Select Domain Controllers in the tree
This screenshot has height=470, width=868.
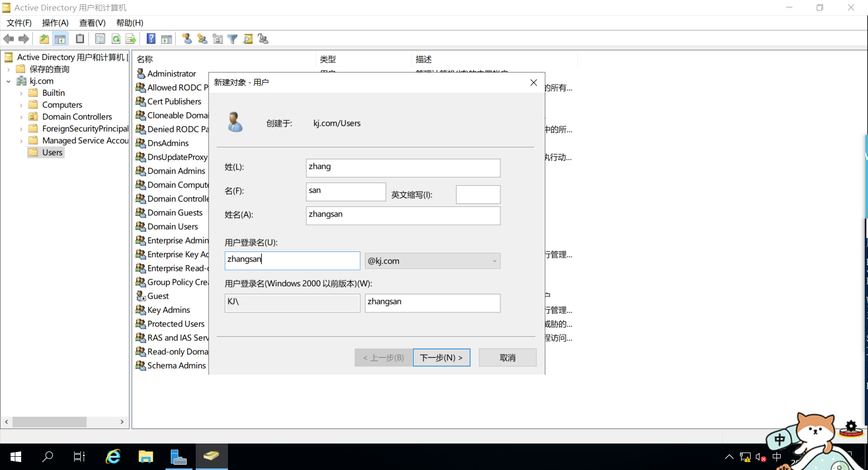pyautogui.click(x=77, y=117)
